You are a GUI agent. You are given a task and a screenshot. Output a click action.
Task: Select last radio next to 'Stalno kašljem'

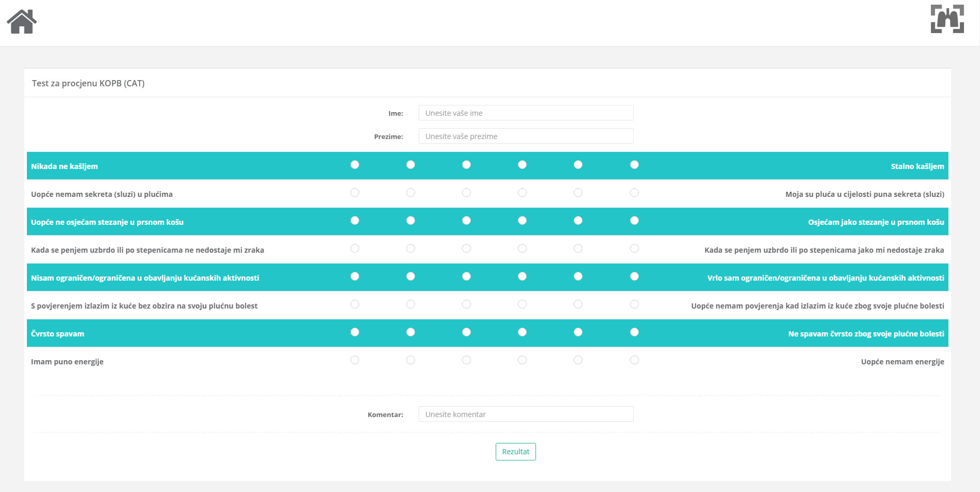click(x=634, y=165)
